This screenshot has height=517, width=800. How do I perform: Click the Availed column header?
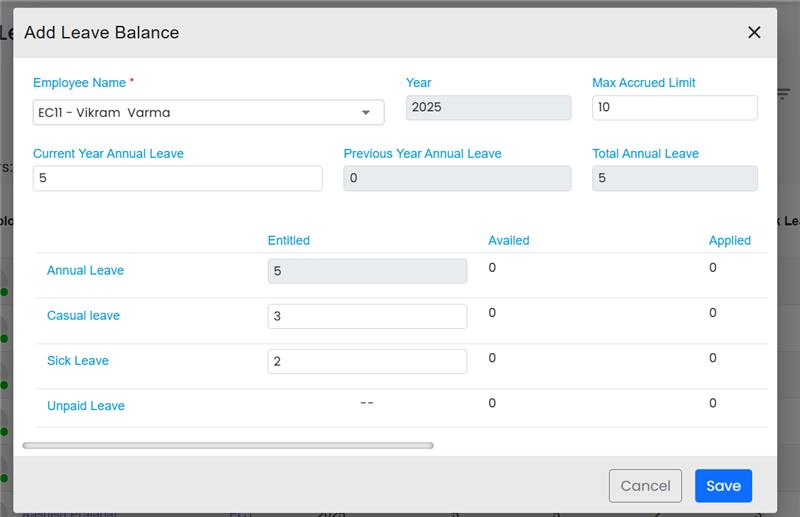coord(509,240)
